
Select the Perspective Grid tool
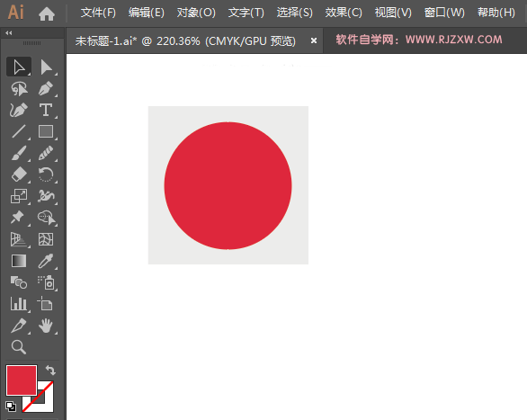tap(19, 239)
